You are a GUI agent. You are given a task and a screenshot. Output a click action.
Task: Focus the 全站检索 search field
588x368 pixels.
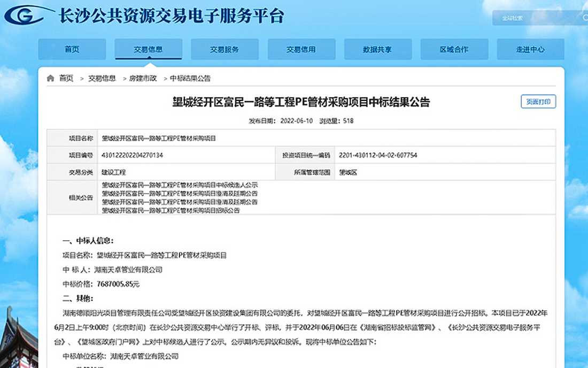[x=535, y=18]
